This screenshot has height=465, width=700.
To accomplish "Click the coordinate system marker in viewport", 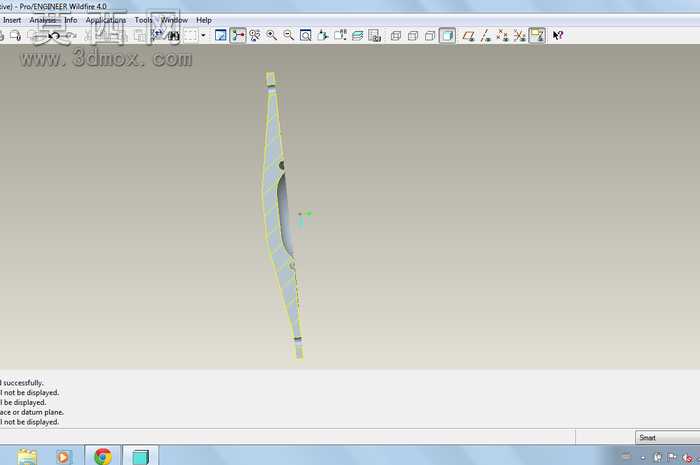I will pyautogui.click(x=304, y=217).
